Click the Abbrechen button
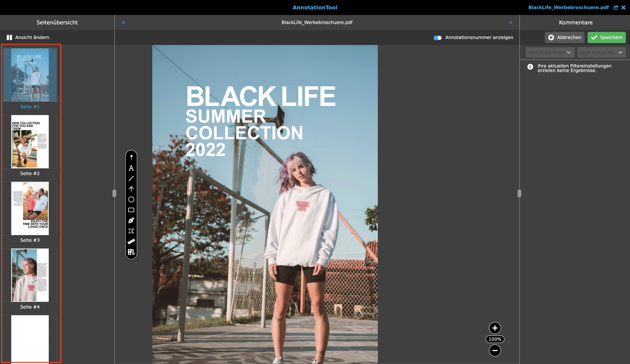The image size is (630, 364). [x=565, y=37]
